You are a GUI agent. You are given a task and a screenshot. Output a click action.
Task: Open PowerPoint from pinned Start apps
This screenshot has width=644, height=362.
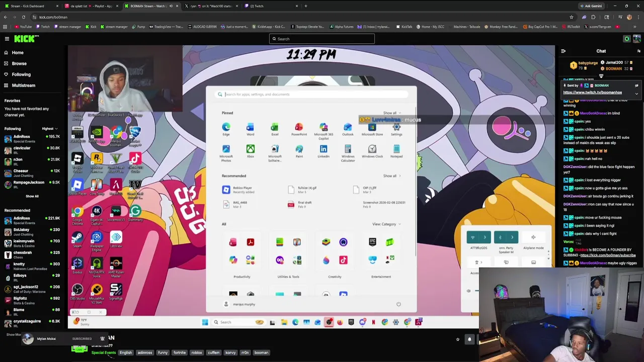pyautogui.click(x=299, y=129)
